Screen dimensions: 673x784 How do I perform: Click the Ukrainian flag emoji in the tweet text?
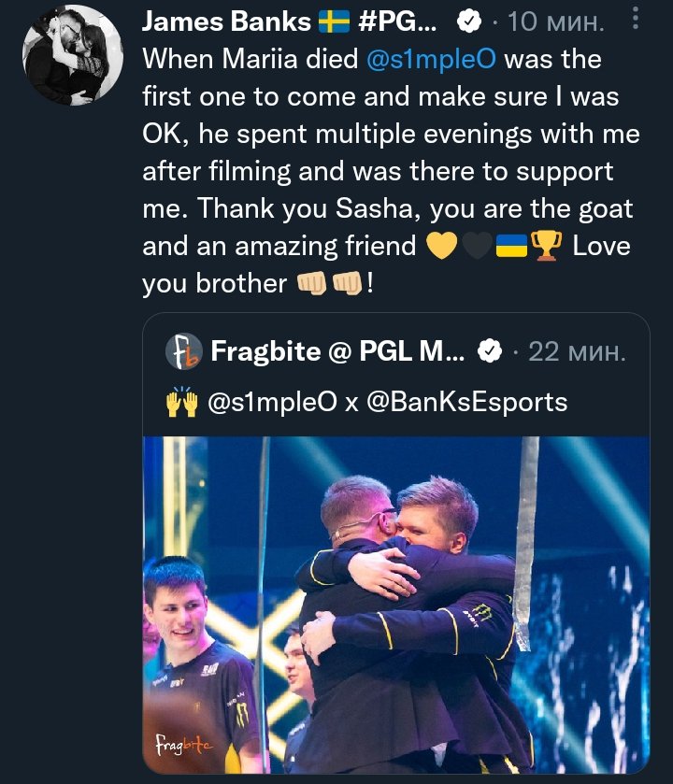(510, 247)
